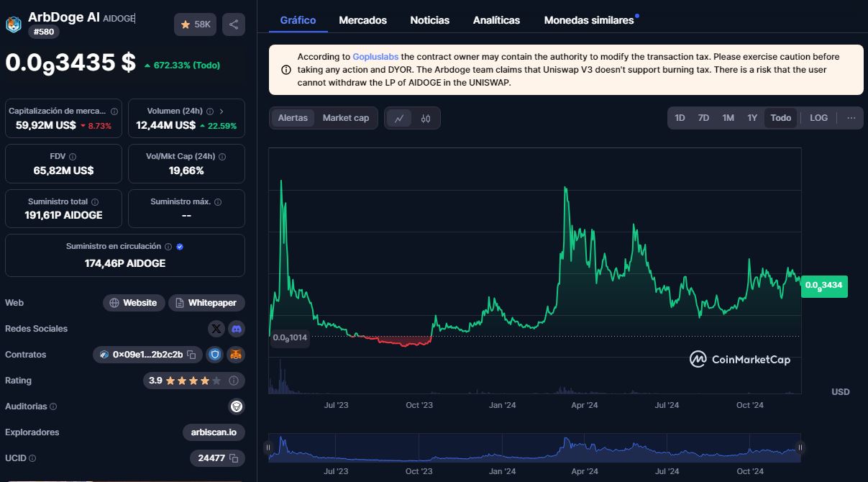Click the USD currency label on chart
Viewport: 868px width, 482px height.
(x=840, y=392)
